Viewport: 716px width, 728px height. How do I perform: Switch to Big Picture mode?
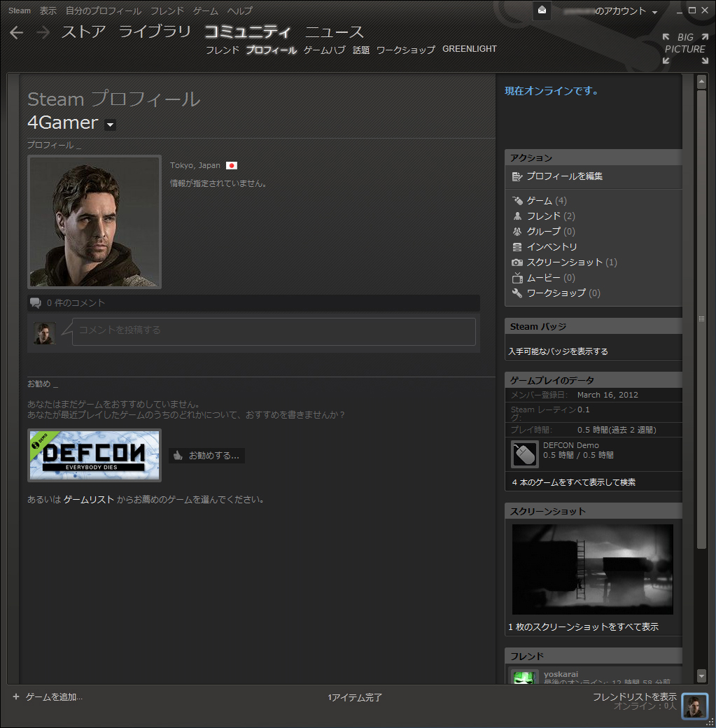685,48
